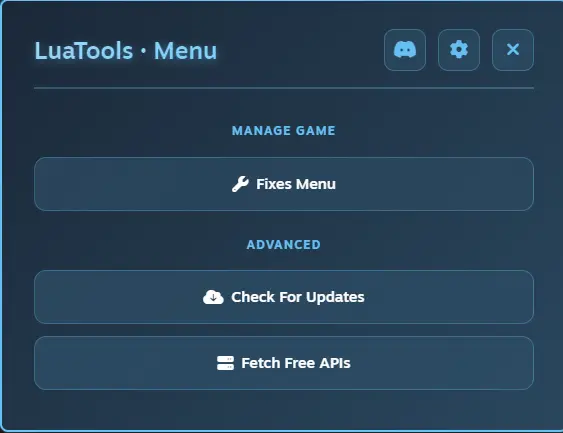Select Fetch Free APIs
Image resolution: width=563 pixels, height=433 pixels.
(x=284, y=363)
